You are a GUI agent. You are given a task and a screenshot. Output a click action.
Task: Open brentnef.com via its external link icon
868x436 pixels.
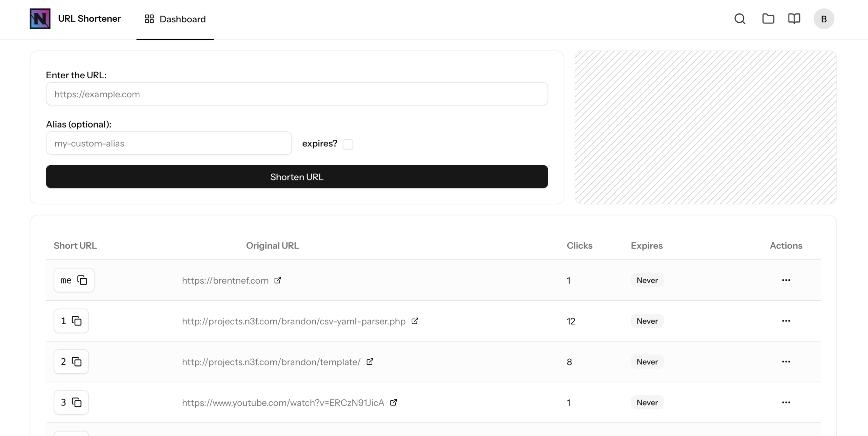tap(278, 280)
